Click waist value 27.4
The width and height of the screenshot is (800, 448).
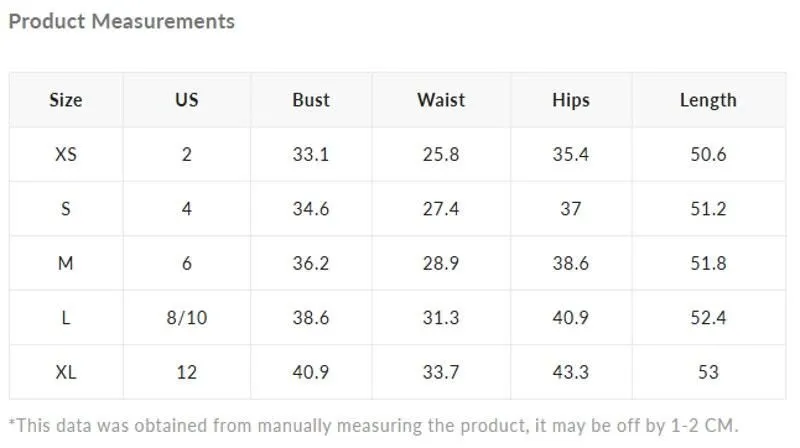tap(441, 209)
